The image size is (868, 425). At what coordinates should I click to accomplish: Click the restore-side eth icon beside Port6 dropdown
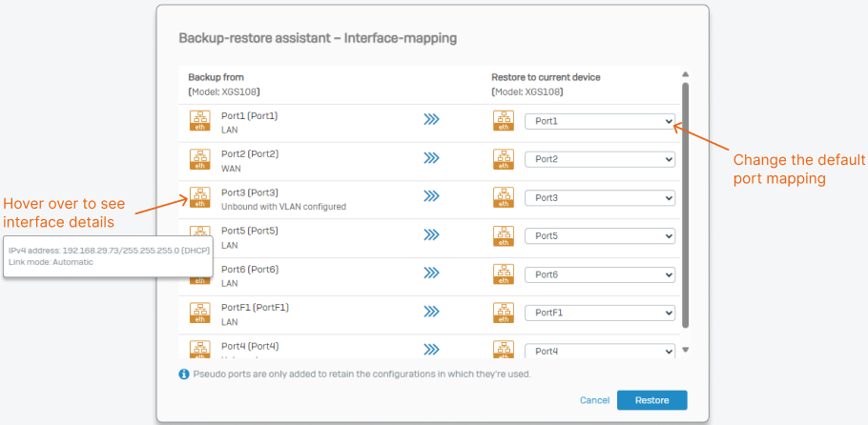pos(504,274)
